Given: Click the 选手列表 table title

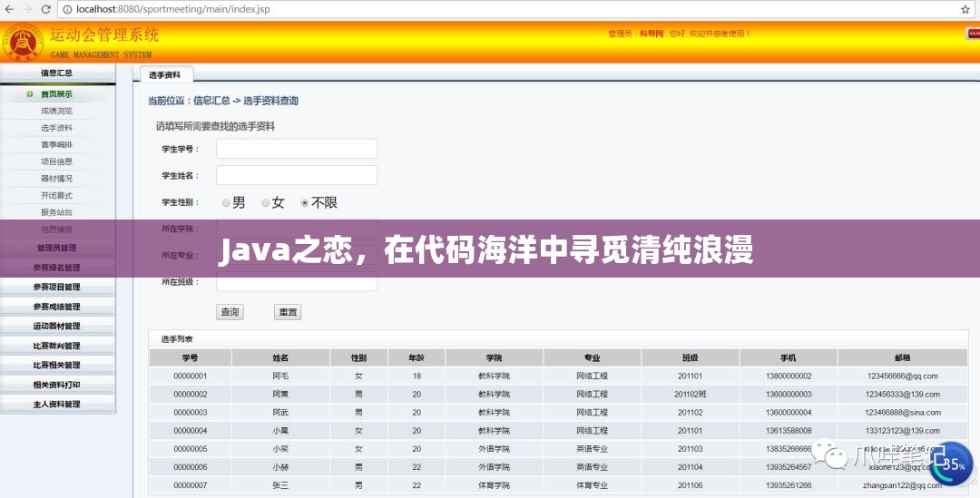Looking at the screenshot, I should coord(177,339).
